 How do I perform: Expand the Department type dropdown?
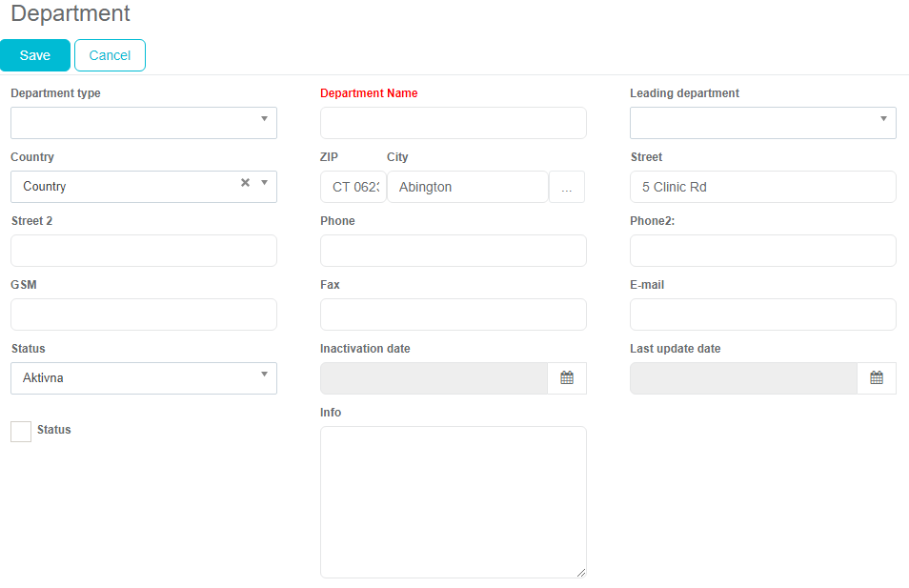click(144, 123)
